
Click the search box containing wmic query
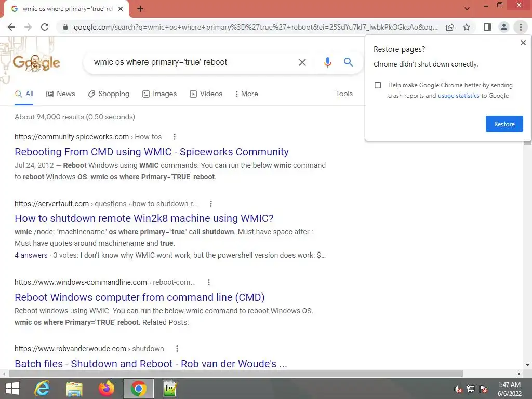coord(193,62)
